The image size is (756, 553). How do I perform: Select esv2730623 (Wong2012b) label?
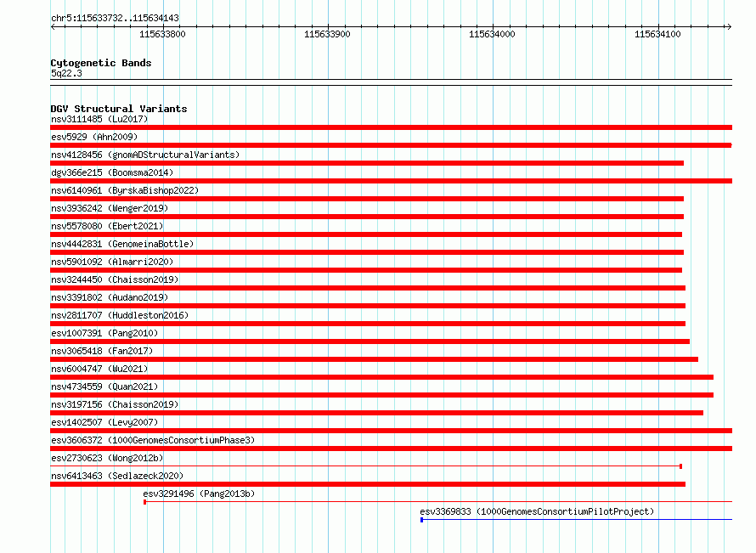click(107, 458)
